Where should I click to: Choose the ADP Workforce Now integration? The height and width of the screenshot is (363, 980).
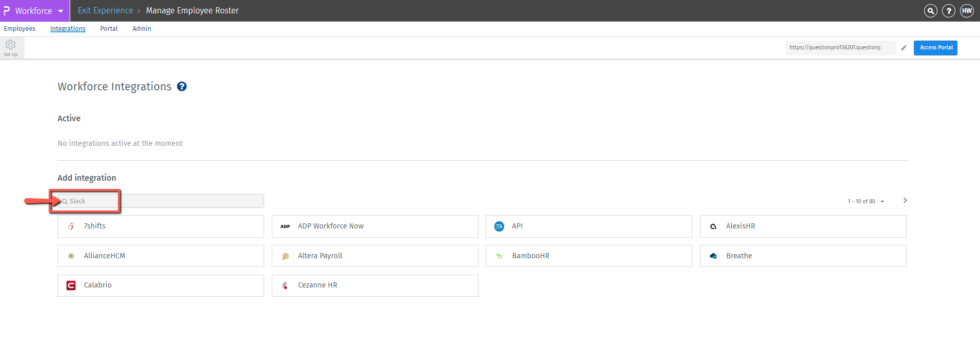(374, 226)
